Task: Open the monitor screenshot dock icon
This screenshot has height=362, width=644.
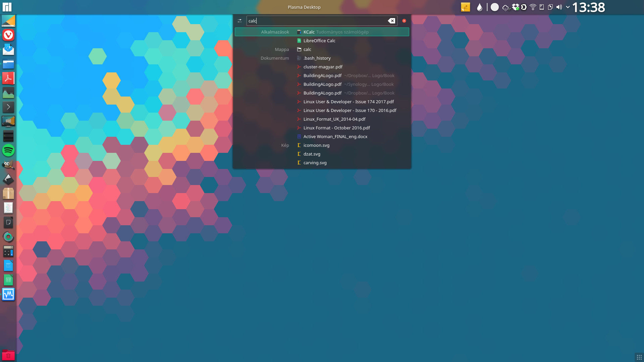Action: tap(8, 121)
